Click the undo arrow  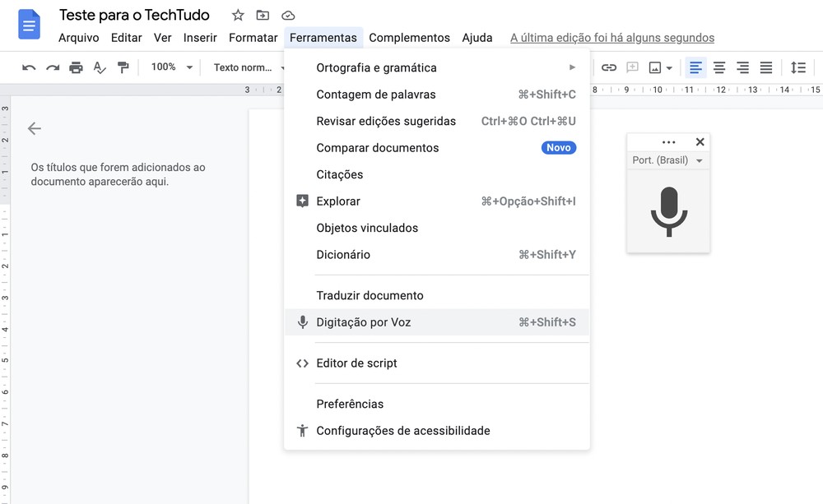(29, 67)
